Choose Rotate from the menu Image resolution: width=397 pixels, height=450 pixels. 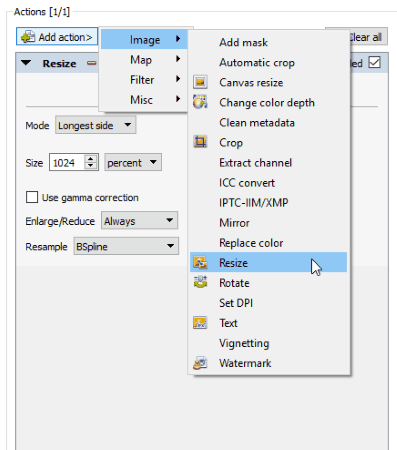[x=268, y=283]
